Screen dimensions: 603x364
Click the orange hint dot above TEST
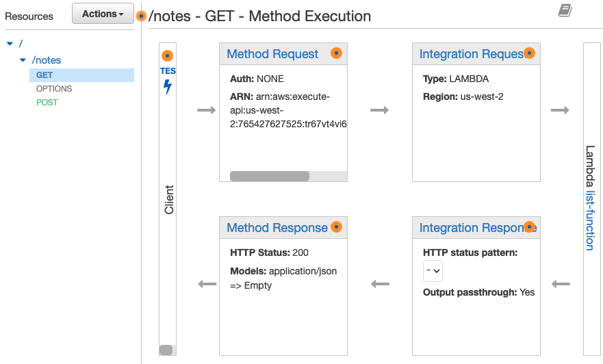tap(167, 55)
